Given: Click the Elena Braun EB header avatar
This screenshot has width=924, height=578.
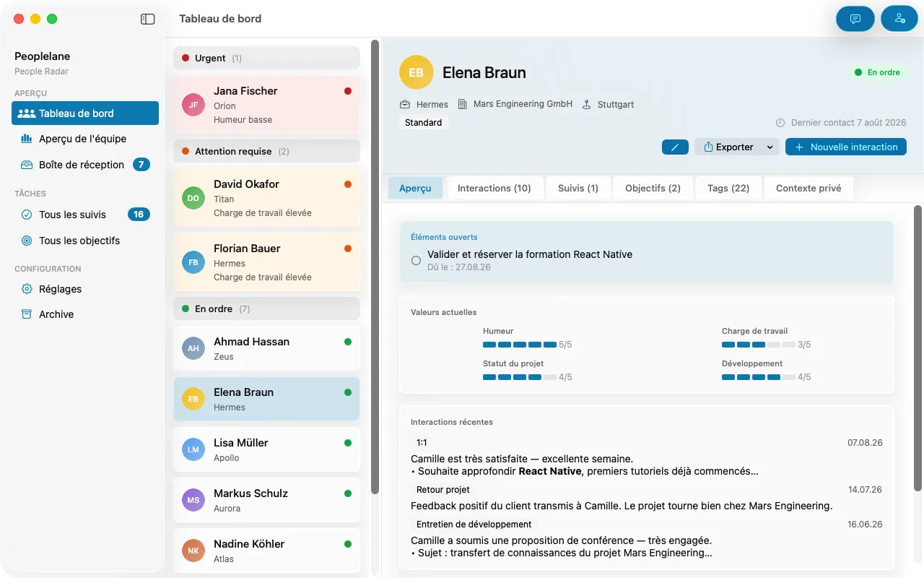Looking at the screenshot, I should point(416,72).
